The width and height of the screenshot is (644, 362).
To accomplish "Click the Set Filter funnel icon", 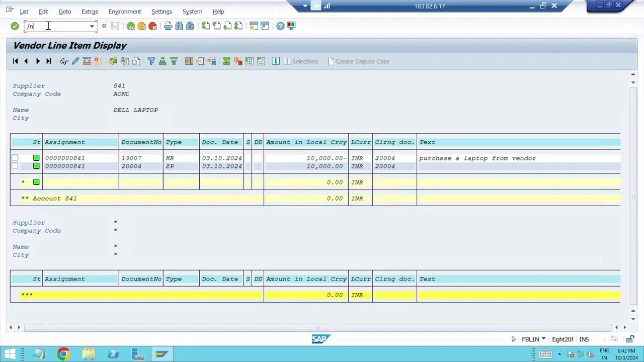I will pyautogui.click(x=151, y=61).
